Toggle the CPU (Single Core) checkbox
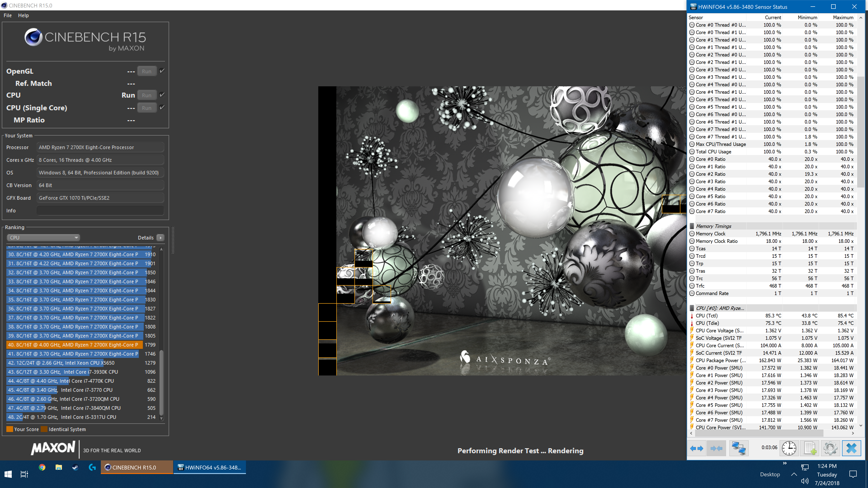Viewport: 868px width, 488px height. point(162,108)
